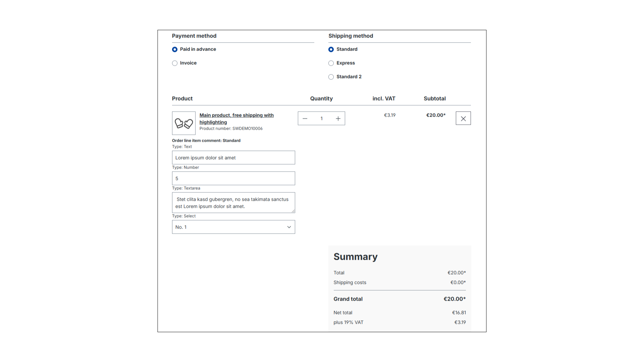Click the Express label text

click(345, 63)
